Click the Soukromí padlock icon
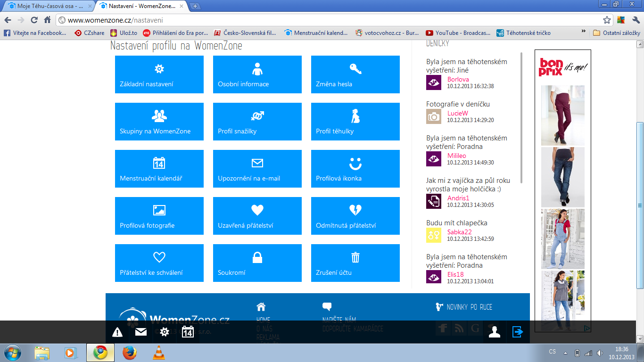Image resolution: width=644 pixels, height=362 pixels. pyautogui.click(x=257, y=257)
